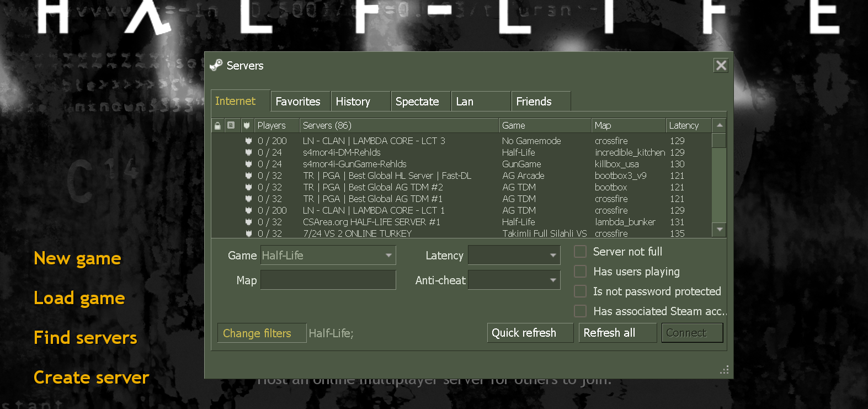
Task: Click shield icon on s4mor4i-GunGame-Rehlds row
Action: click(249, 164)
